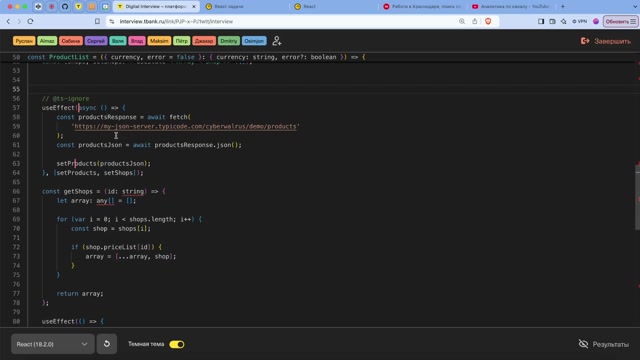
Task: Open the tab search chevron dropdown
Action: [634, 7]
